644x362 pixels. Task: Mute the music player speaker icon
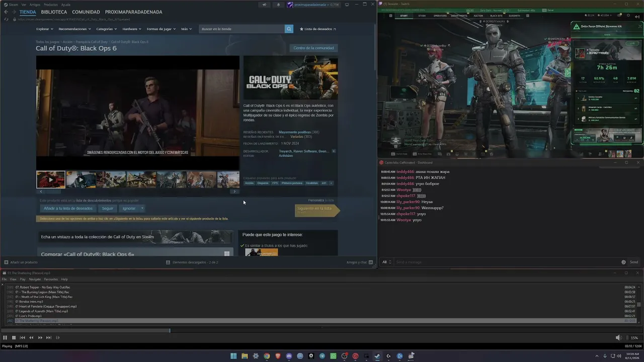pos(619,338)
